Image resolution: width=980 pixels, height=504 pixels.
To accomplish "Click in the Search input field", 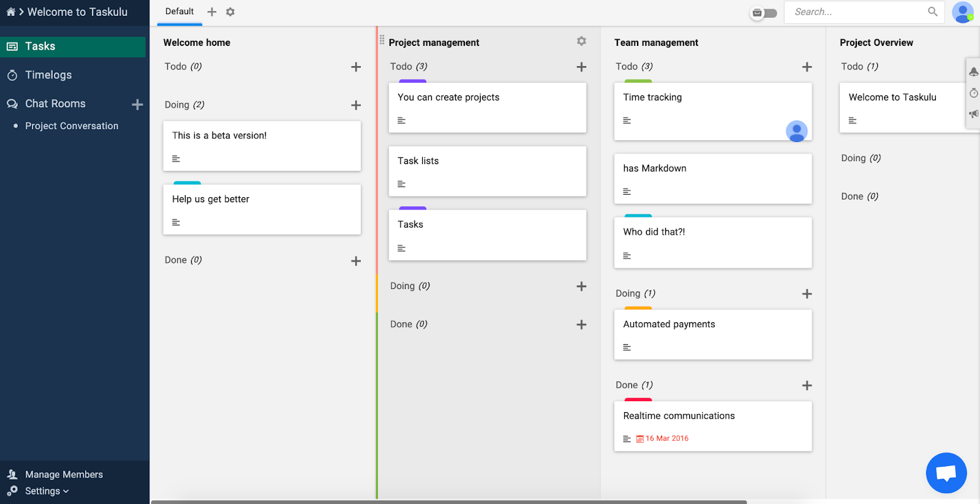I will tap(858, 12).
